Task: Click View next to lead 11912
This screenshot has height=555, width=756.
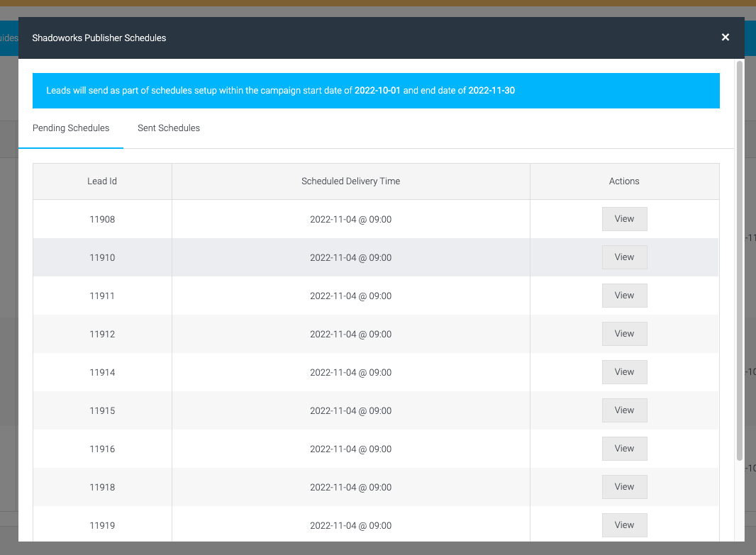Action: pyautogui.click(x=624, y=334)
